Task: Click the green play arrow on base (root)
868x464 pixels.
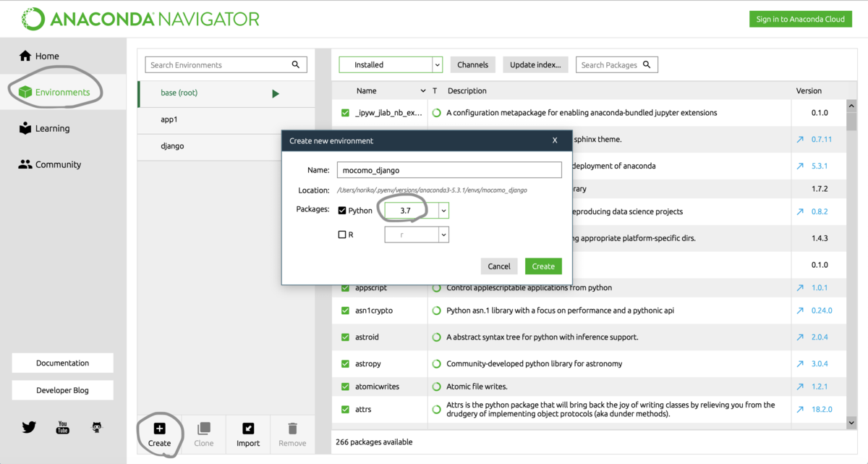Action: (x=276, y=93)
